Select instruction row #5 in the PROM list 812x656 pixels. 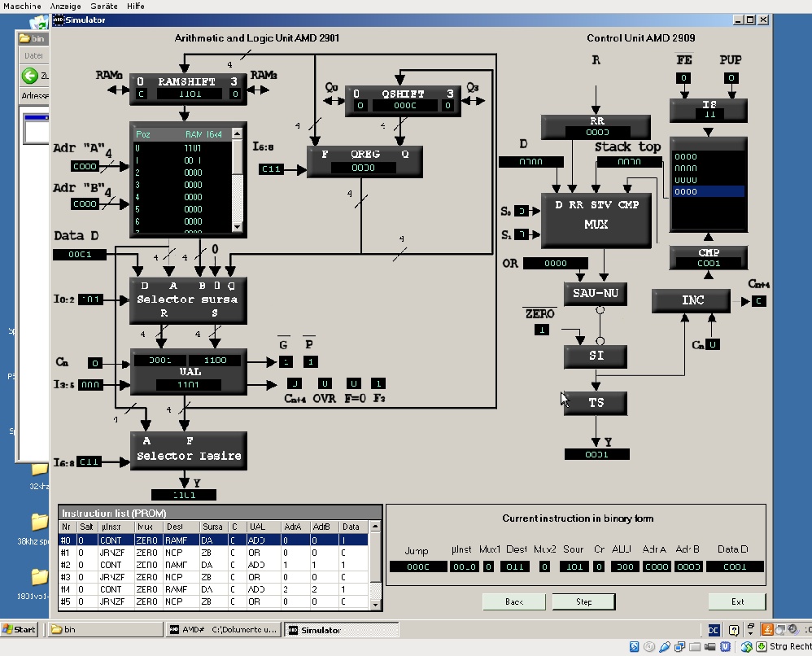tap(214, 601)
